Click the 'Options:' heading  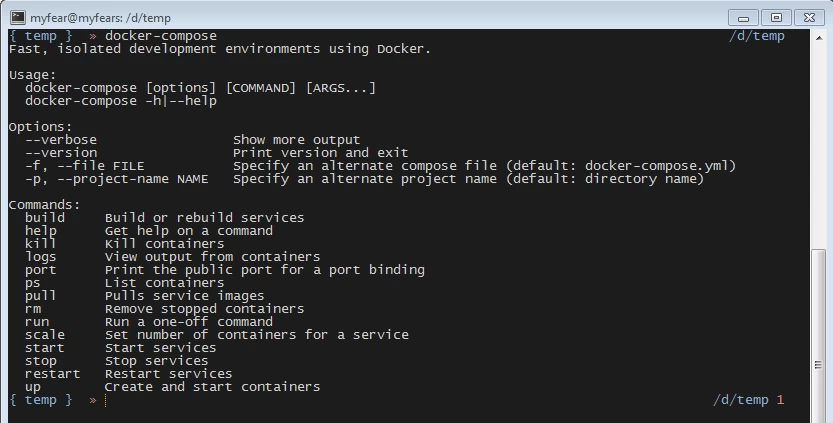coord(40,127)
